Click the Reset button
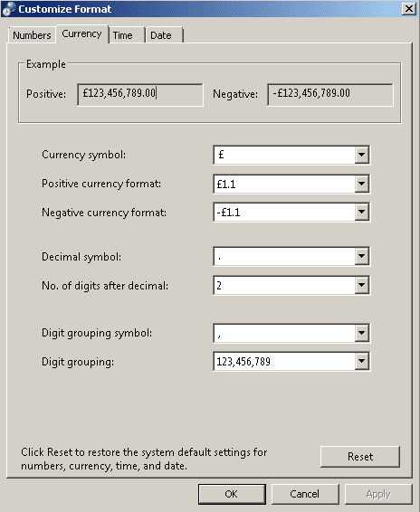This screenshot has width=420, height=512. pos(360,457)
